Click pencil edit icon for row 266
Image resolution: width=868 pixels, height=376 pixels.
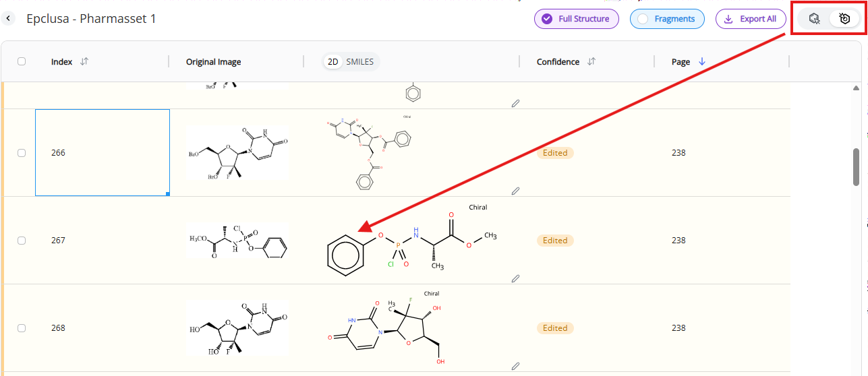click(x=515, y=191)
